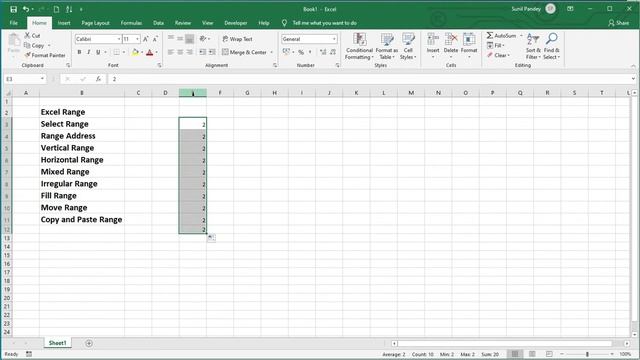
Task: Select column E header
Action: (x=193, y=93)
